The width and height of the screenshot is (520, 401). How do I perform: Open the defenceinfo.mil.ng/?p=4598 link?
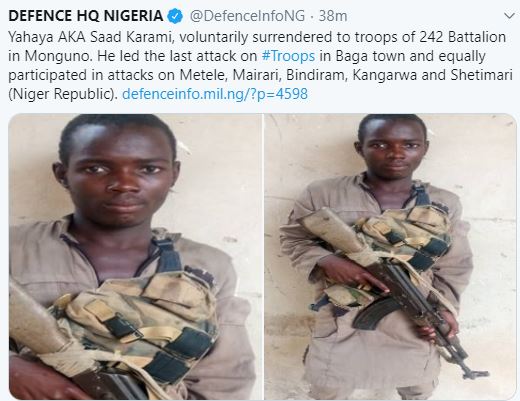[x=215, y=94]
